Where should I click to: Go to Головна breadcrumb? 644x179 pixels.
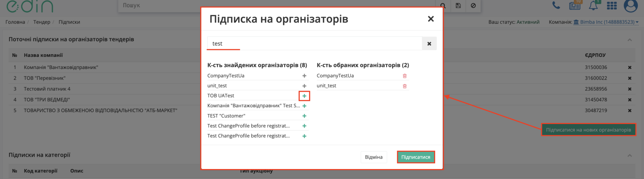click(15, 22)
